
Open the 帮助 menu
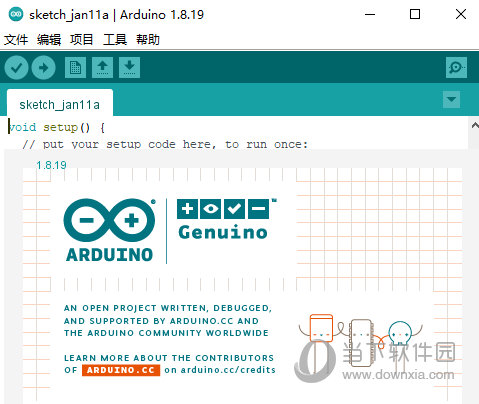pyautogui.click(x=148, y=40)
